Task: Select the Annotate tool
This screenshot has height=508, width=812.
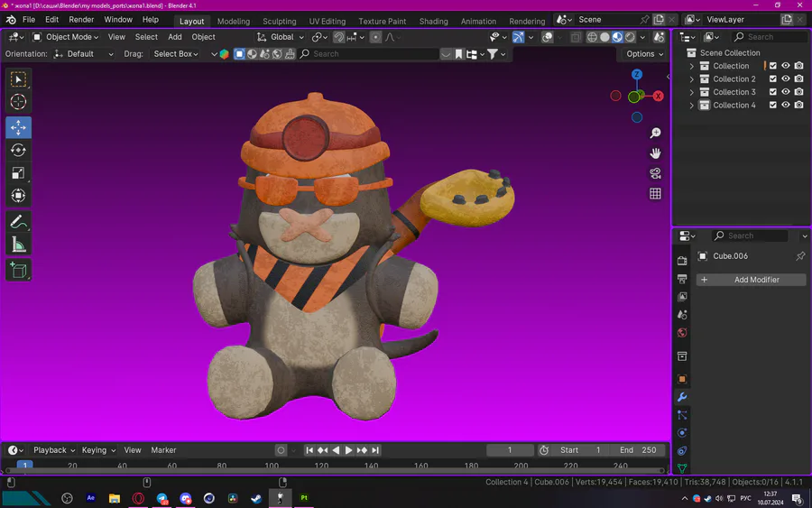Action: (x=18, y=222)
